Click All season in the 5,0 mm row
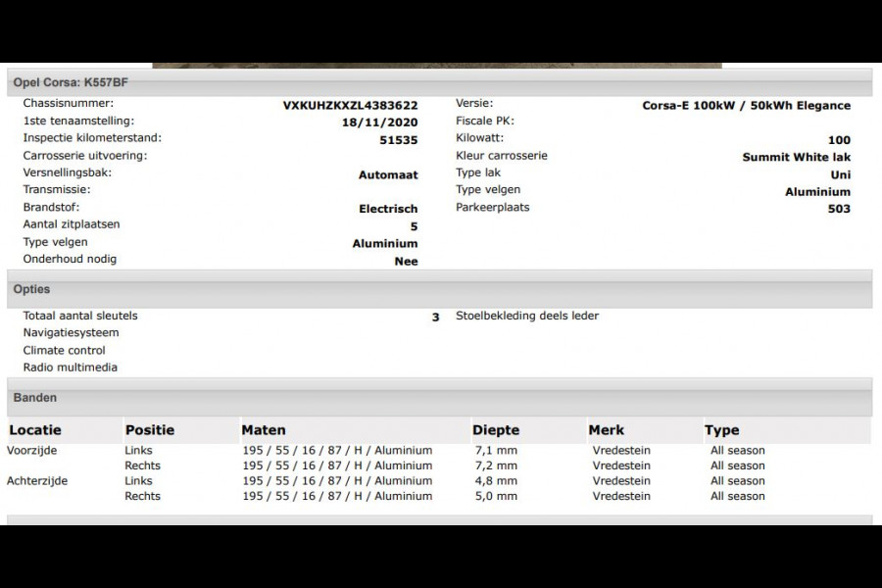This screenshot has height=588, width=882. click(x=737, y=496)
